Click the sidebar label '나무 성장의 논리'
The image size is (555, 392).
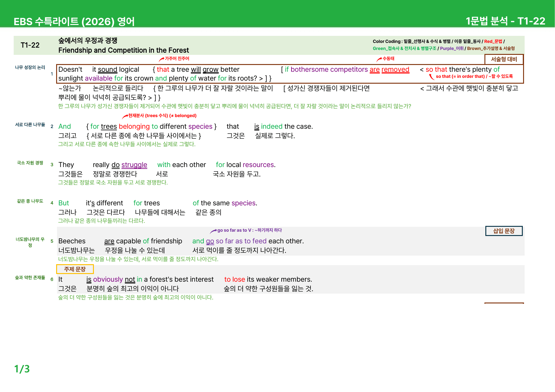(x=30, y=67)
